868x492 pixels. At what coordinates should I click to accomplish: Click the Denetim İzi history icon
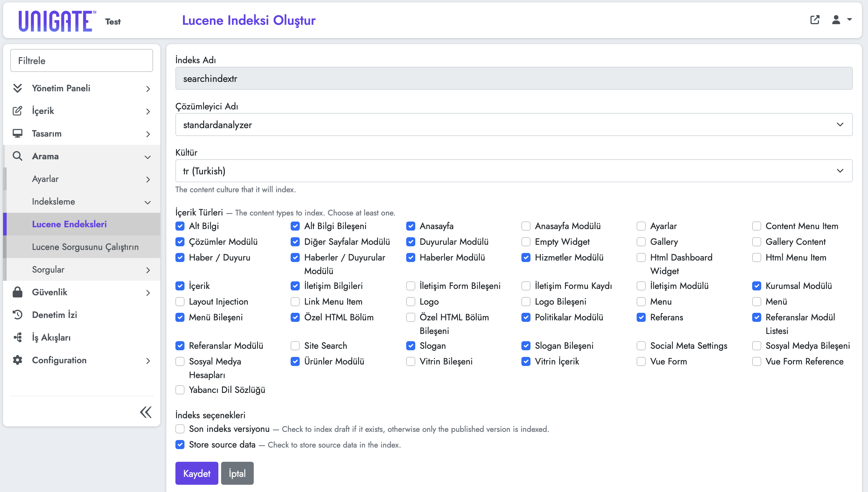tap(17, 315)
